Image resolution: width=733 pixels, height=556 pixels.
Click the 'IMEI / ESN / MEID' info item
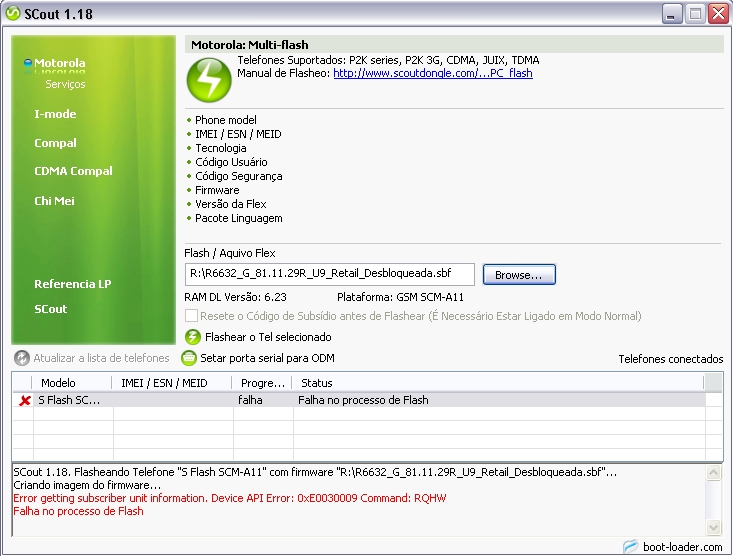(238, 134)
